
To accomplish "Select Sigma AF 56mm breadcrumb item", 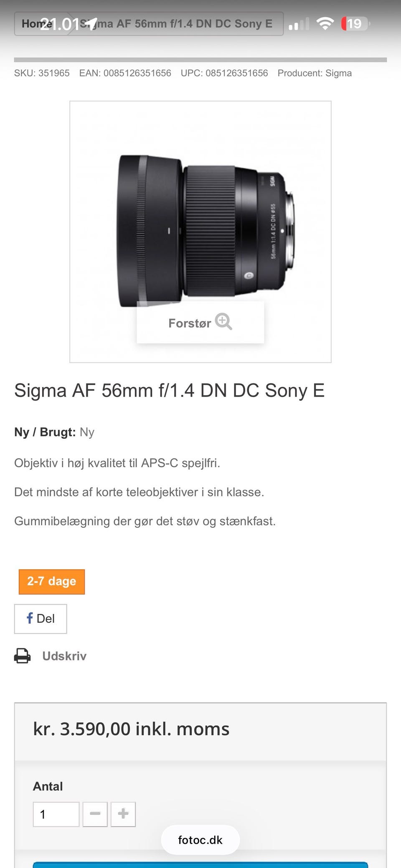I will click(175, 24).
